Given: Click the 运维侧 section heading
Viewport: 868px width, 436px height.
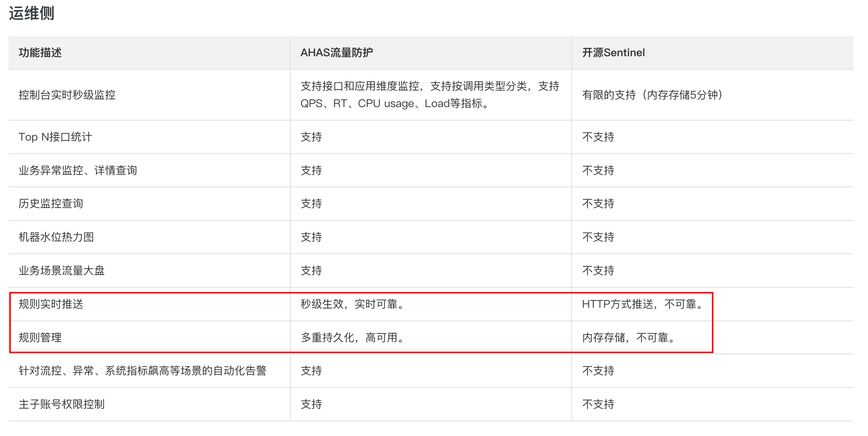Looking at the screenshot, I should (32, 13).
